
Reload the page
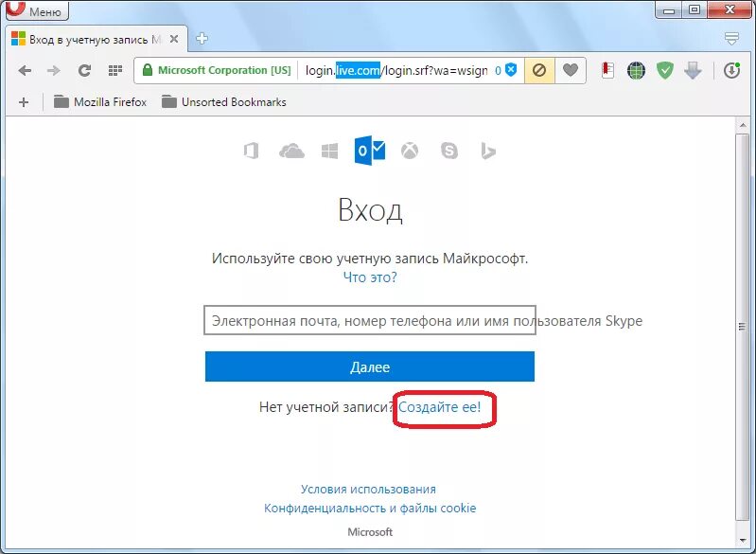coord(85,71)
